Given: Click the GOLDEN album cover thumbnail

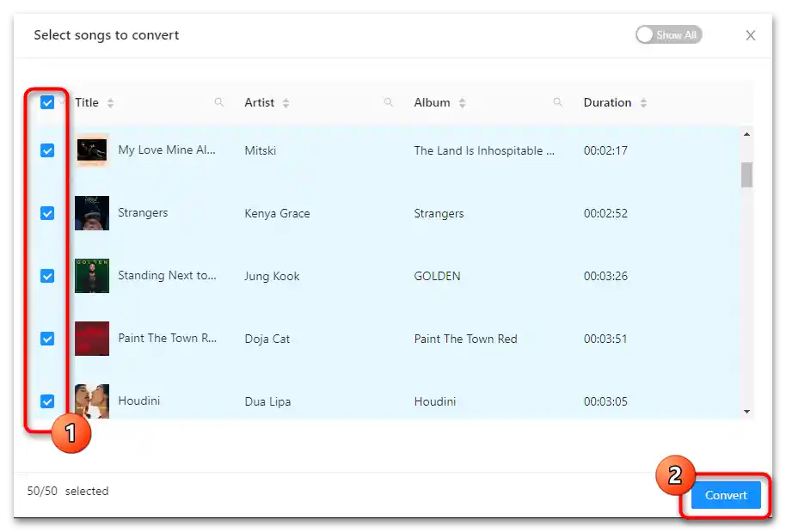Looking at the screenshot, I should [92, 276].
